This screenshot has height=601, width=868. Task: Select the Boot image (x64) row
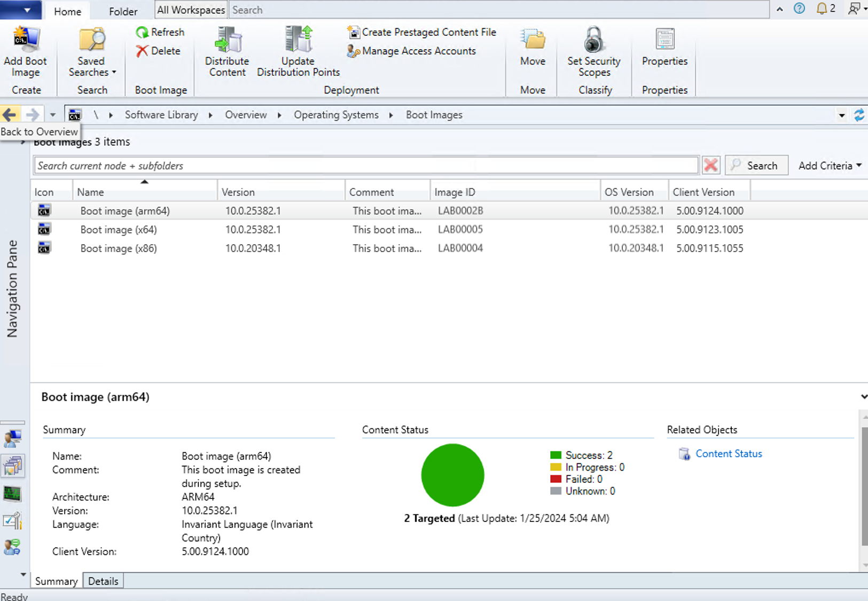tap(214, 230)
